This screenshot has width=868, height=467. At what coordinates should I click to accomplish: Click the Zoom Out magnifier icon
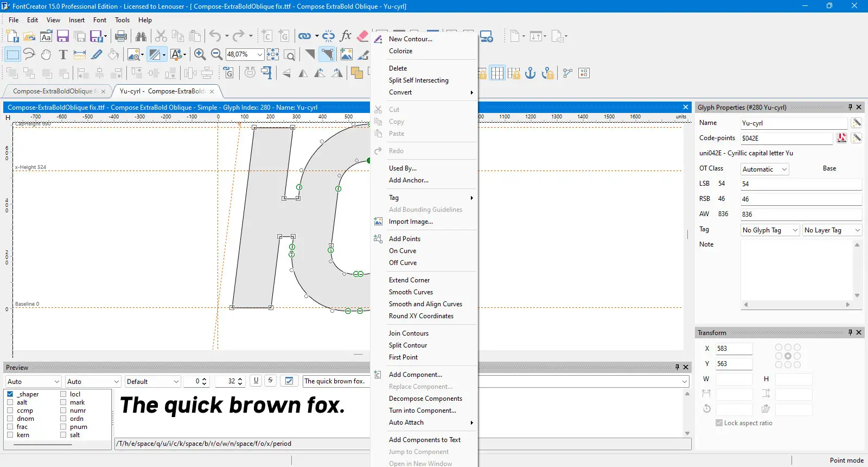tap(216, 54)
